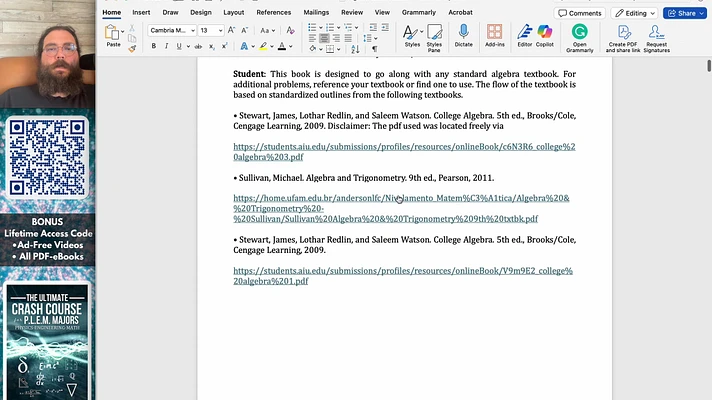Open the Styles gallery
This screenshot has height=400, width=712.
(x=412, y=36)
